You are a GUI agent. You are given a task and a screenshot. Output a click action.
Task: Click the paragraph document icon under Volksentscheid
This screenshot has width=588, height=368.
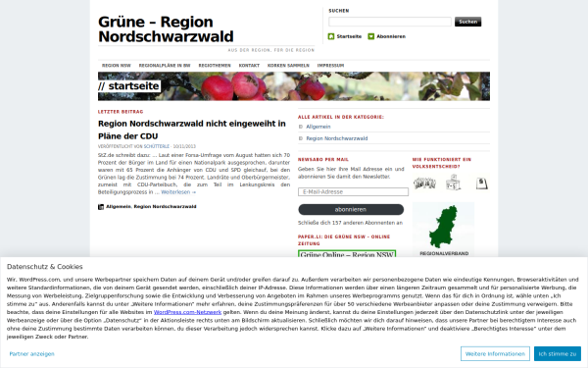[x=482, y=184]
